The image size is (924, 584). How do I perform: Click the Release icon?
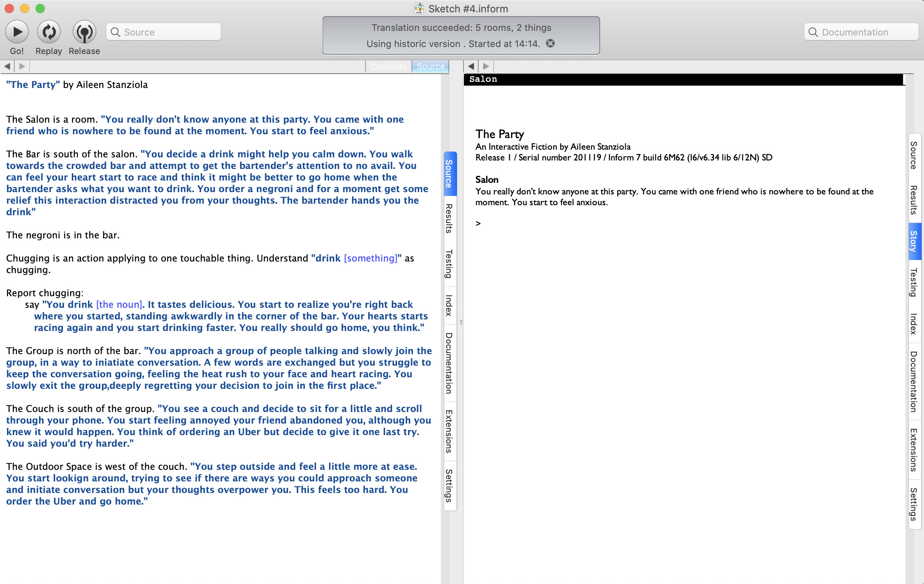84,32
